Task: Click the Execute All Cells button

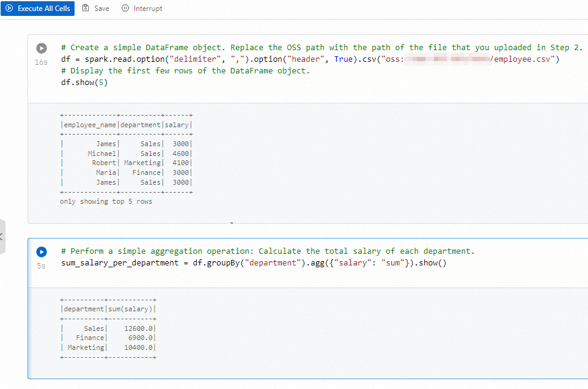Action: [x=37, y=8]
